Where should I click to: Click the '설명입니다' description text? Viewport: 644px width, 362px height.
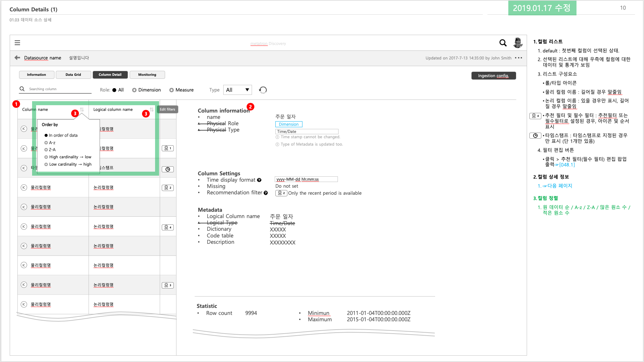tap(79, 58)
